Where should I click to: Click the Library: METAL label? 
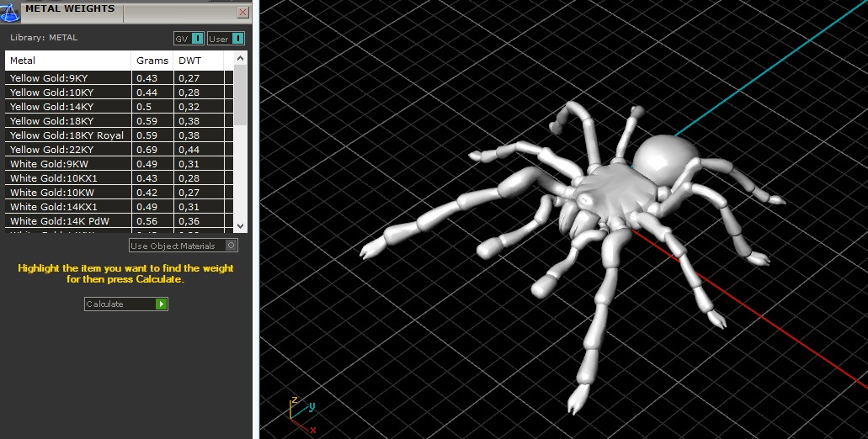44,38
